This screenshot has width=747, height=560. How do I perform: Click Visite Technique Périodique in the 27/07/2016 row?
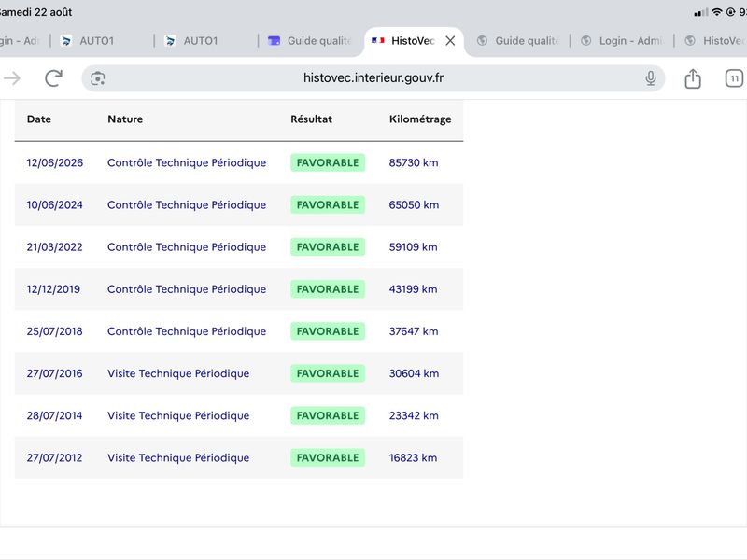(x=178, y=373)
